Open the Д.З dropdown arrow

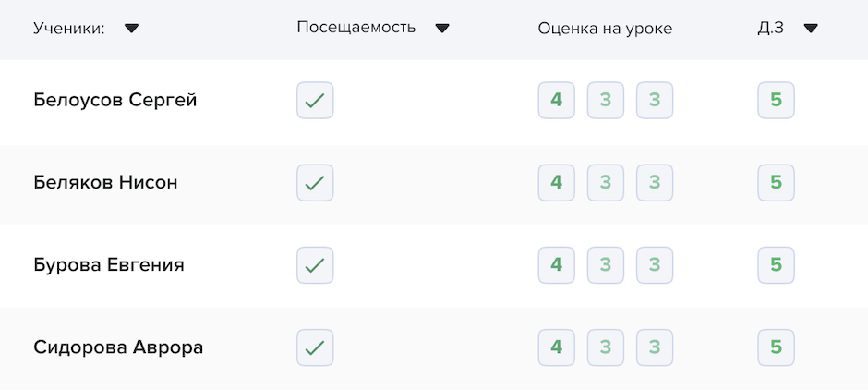[x=811, y=28]
